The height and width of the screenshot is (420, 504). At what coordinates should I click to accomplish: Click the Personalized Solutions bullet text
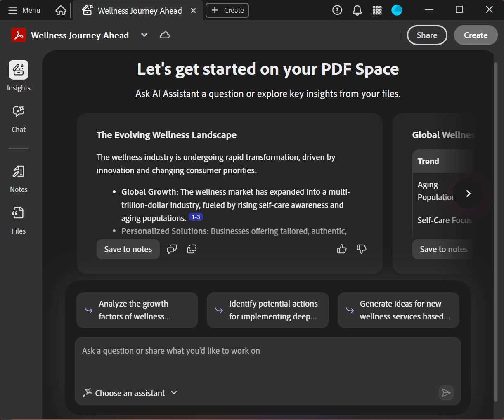point(234,231)
